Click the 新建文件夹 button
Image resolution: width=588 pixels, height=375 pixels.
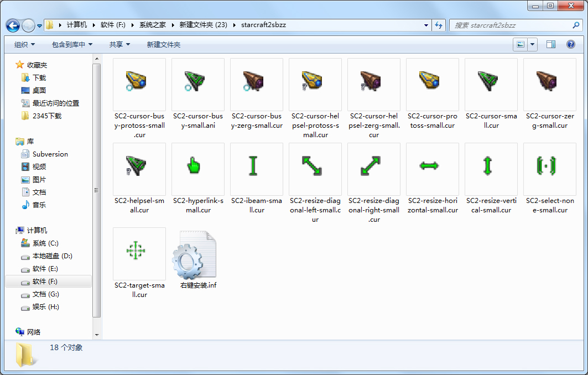pyautogui.click(x=163, y=44)
